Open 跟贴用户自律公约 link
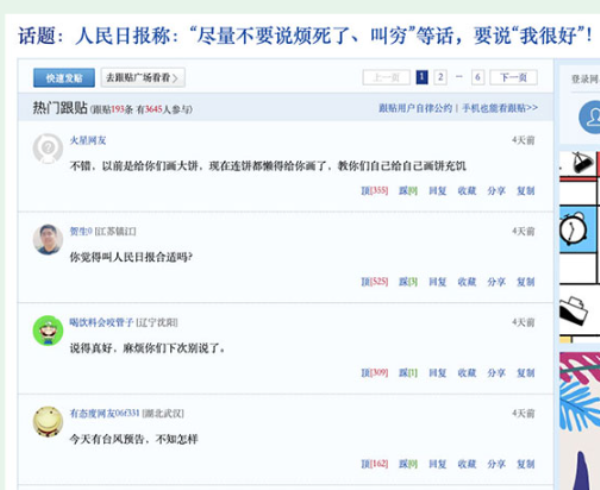This screenshot has height=490, width=600. (416, 108)
